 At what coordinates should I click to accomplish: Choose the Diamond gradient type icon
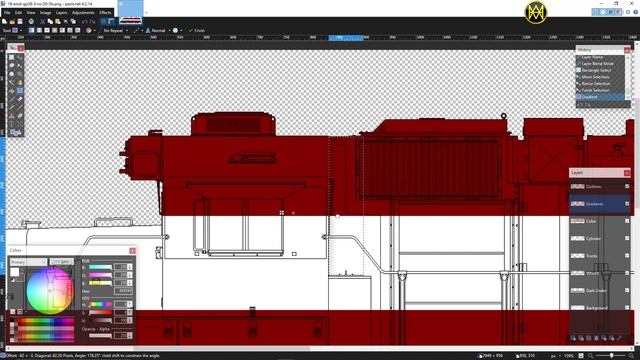coord(47,30)
